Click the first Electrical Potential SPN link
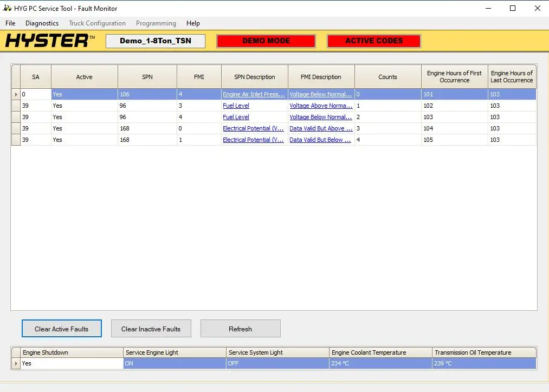The width and height of the screenshot is (549, 392). pos(253,128)
